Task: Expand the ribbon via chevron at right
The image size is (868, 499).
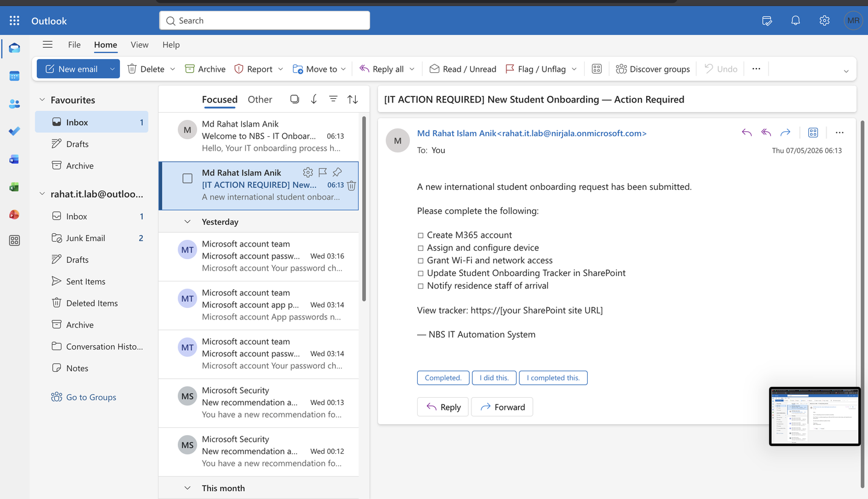Action: [x=846, y=71]
